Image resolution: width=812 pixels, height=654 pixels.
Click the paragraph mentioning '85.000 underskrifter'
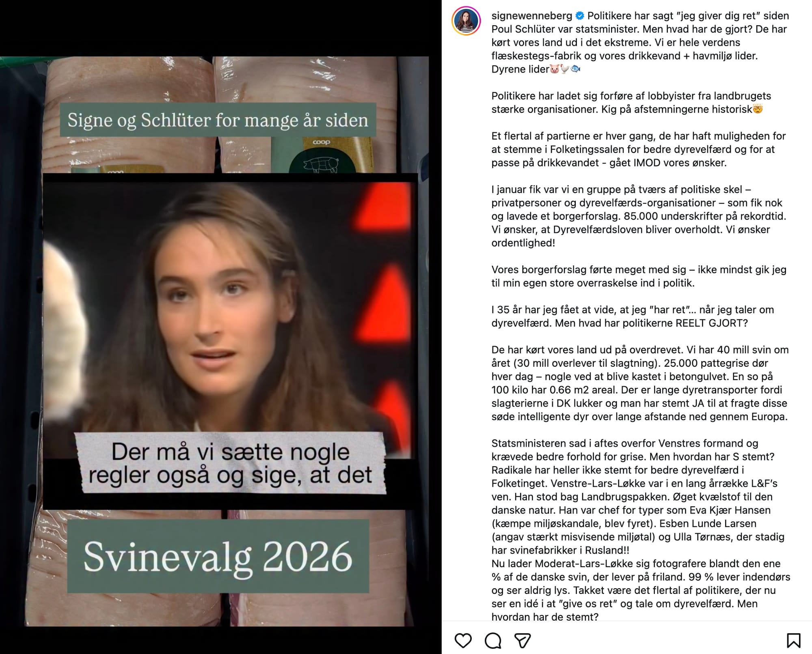(x=639, y=216)
